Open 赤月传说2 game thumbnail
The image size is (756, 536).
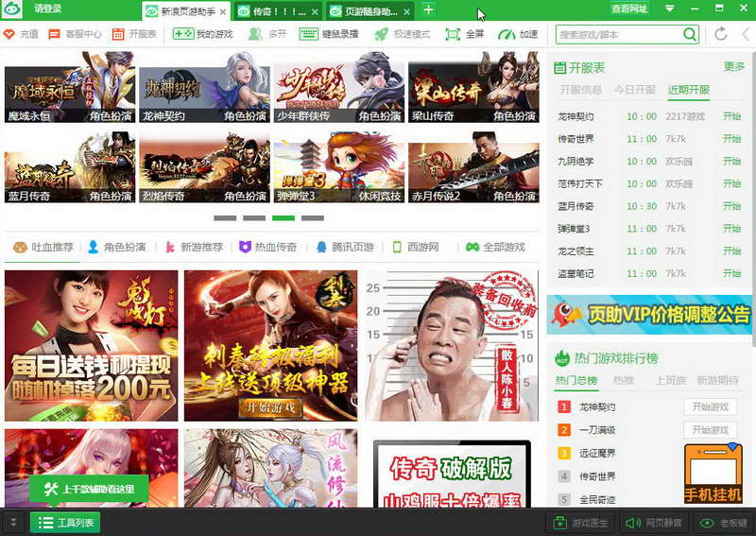(x=473, y=167)
